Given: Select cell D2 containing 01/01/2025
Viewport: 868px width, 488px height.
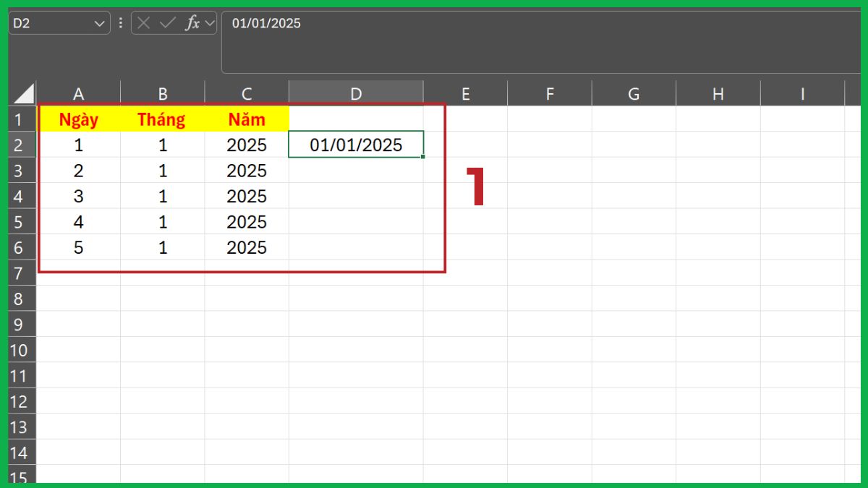Looking at the screenshot, I should point(355,145).
